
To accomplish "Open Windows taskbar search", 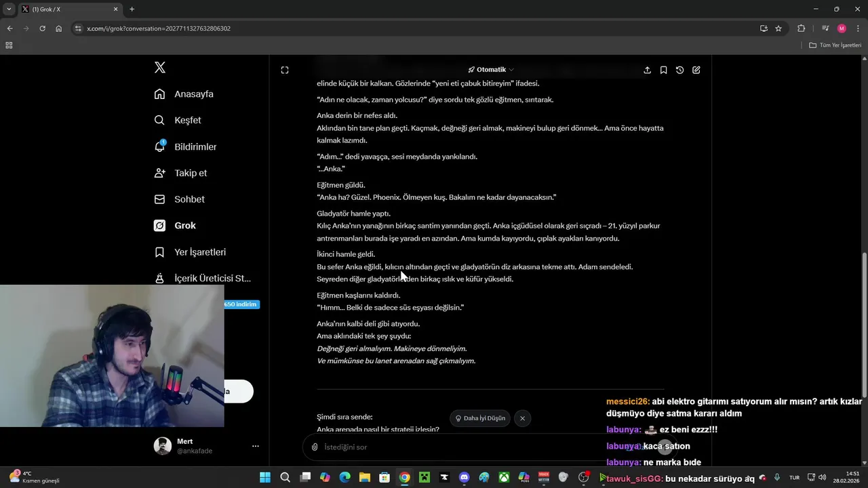I will point(285,478).
